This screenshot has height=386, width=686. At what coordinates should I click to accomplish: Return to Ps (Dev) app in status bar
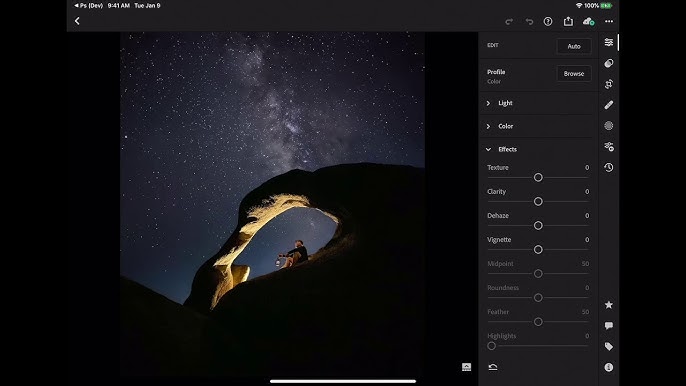coord(89,6)
